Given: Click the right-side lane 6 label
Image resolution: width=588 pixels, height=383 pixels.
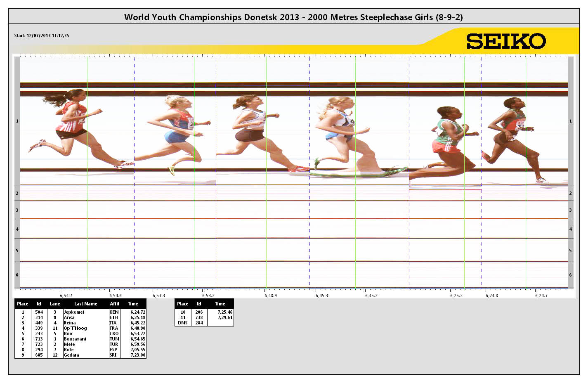Looking at the screenshot, I should click(x=570, y=275).
